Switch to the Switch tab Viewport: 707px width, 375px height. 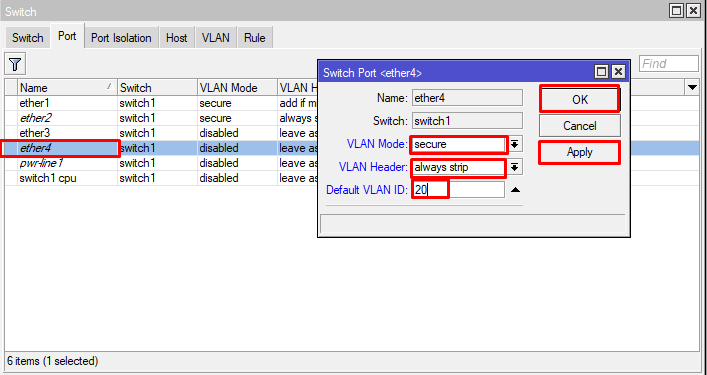[x=28, y=38]
